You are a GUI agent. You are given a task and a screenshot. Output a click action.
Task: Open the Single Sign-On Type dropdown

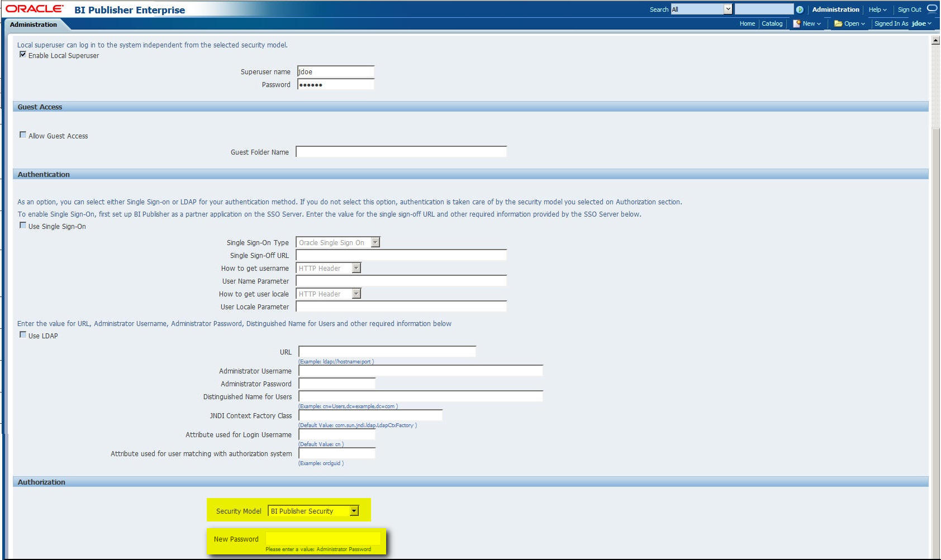pyautogui.click(x=338, y=242)
